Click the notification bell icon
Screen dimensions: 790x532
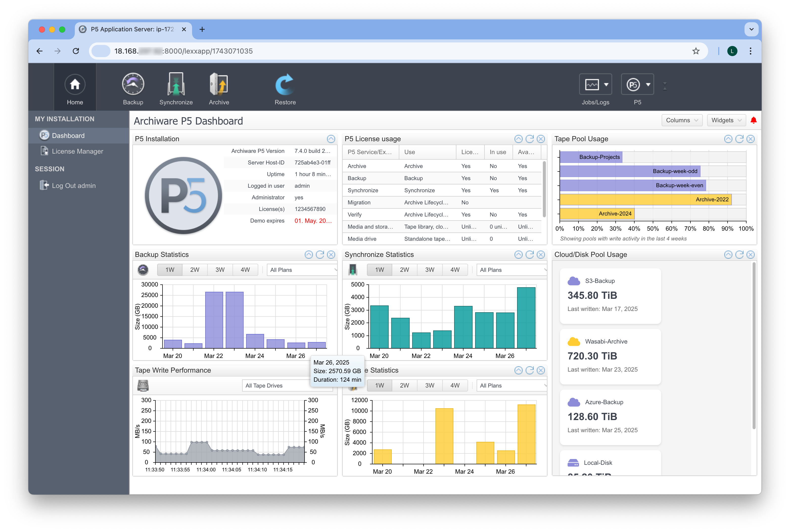coord(754,120)
